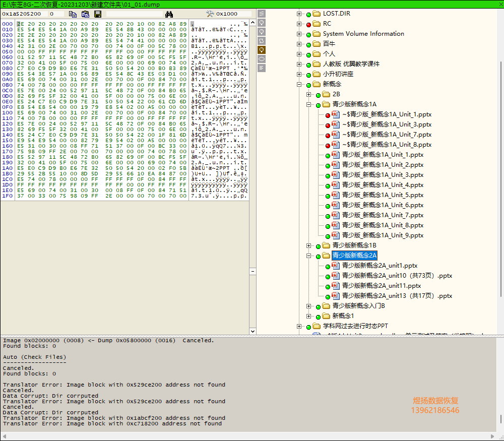Click the log line starting with 'Image 0x02000000'
This screenshot has height=441, width=504.
click(x=108, y=340)
